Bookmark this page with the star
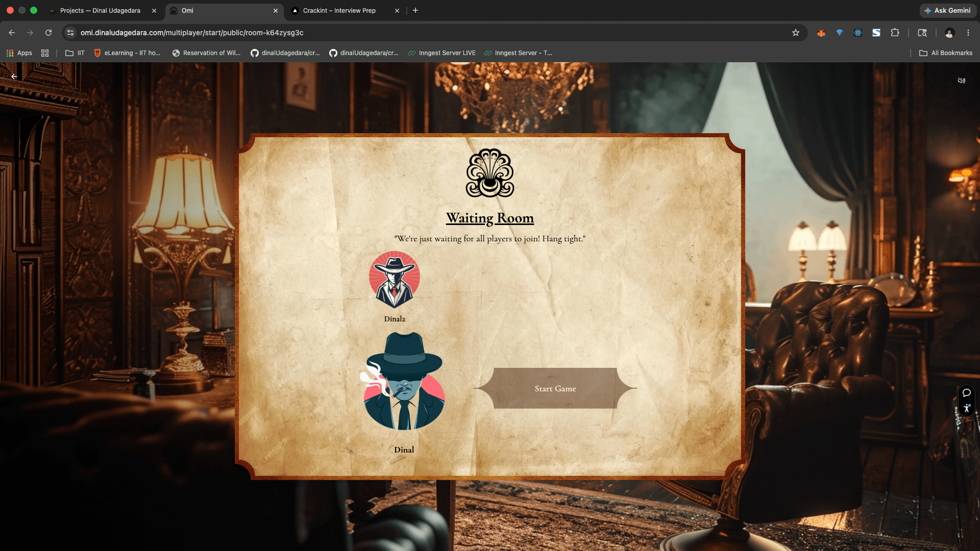Screen dimensions: 980x551 pos(796,33)
